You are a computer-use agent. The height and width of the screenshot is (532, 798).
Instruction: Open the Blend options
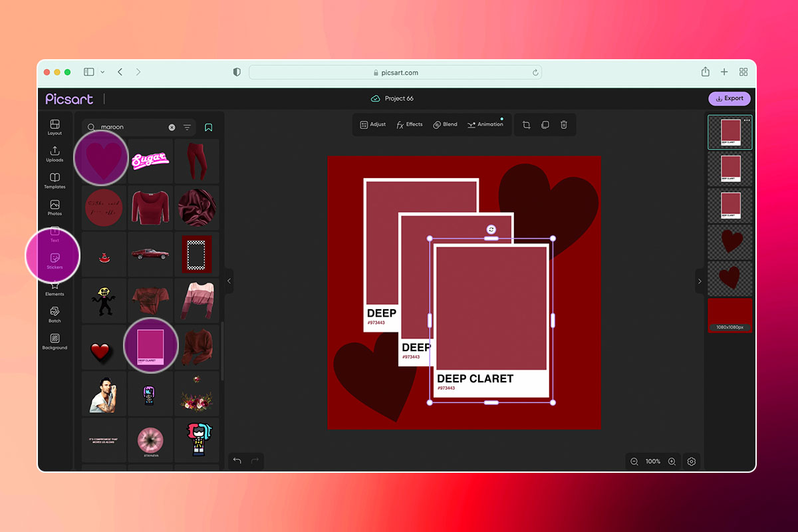click(444, 124)
